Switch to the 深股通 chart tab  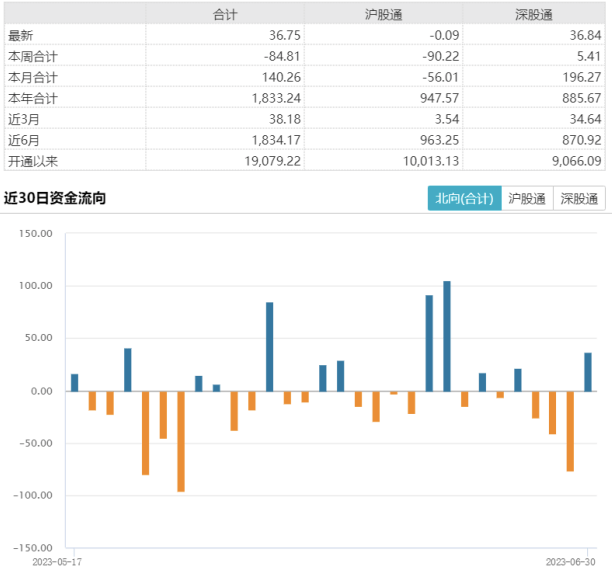tap(579, 198)
